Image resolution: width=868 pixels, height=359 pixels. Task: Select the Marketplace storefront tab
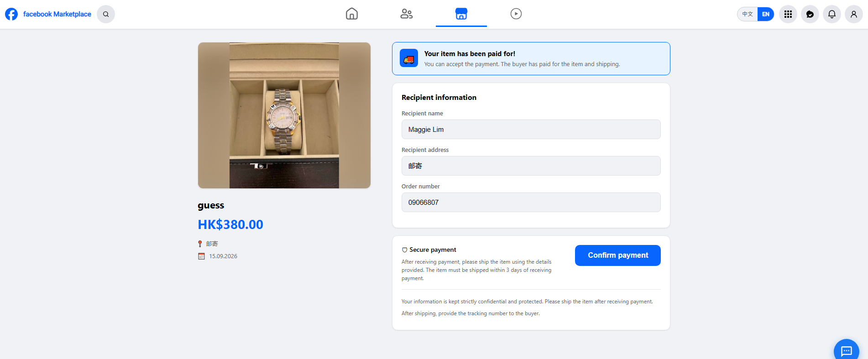(461, 14)
